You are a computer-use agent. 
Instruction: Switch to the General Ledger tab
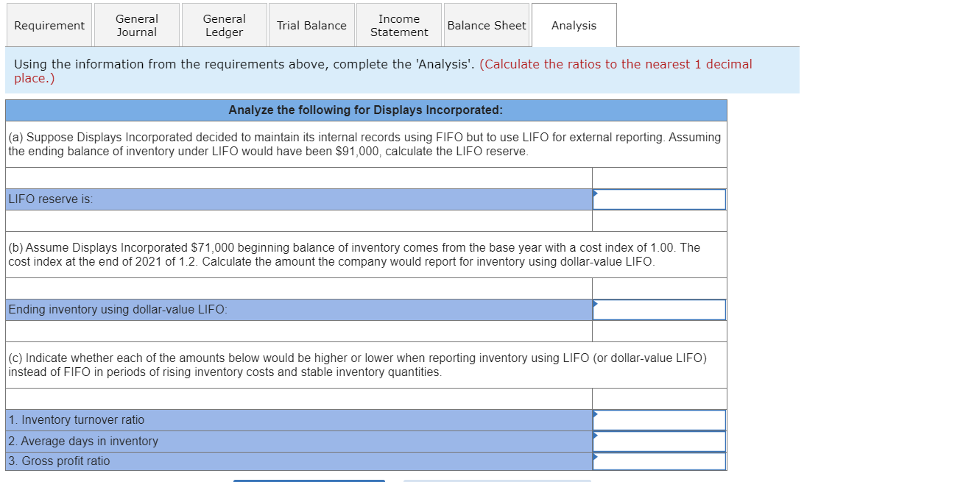pos(225,25)
